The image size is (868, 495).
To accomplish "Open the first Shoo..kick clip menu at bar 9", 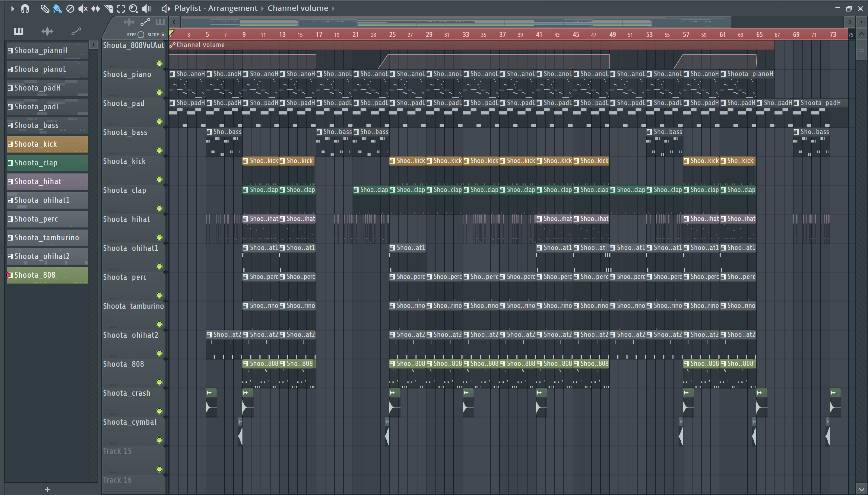I will click(x=246, y=161).
